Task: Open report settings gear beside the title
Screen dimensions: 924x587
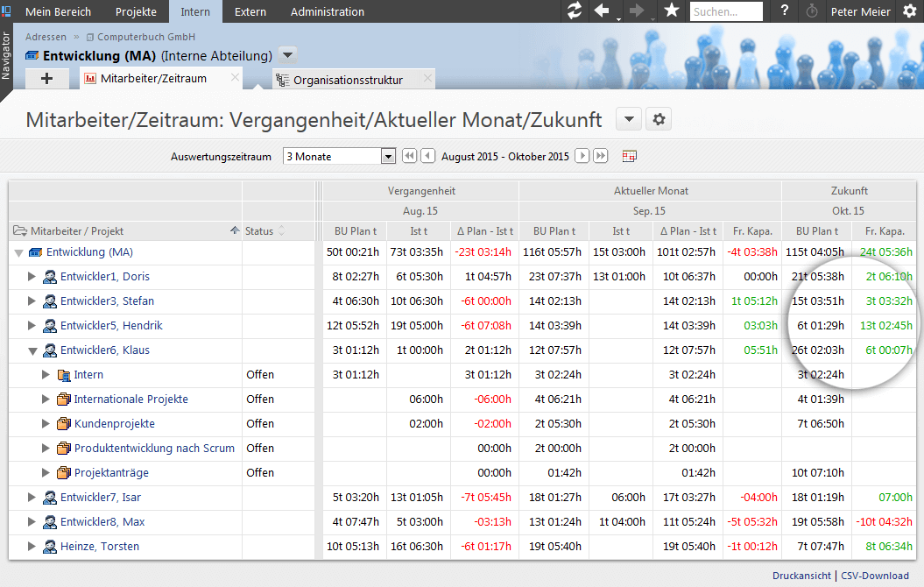Action: [x=659, y=120]
